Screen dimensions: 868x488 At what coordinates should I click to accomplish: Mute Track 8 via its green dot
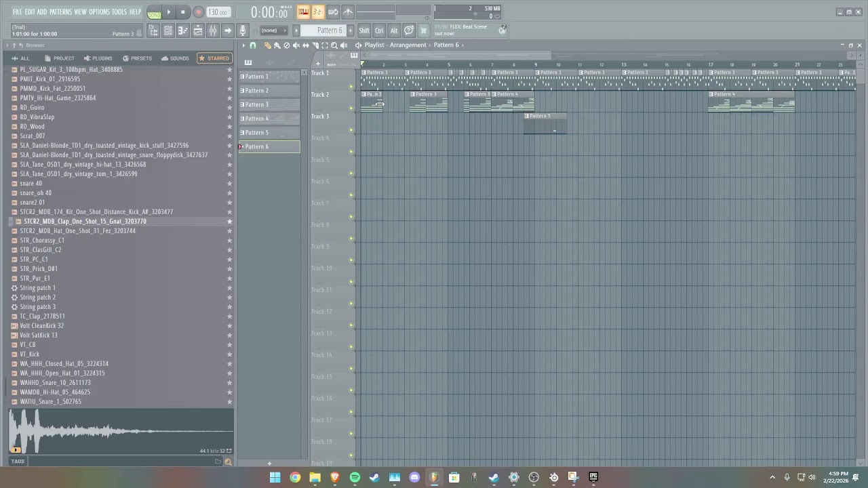click(x=351, y=239)
